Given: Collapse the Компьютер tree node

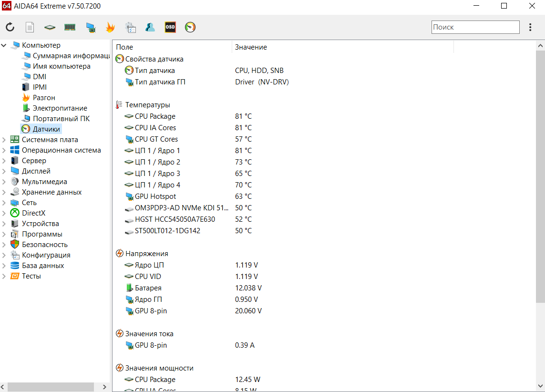Looking at the screenshot, I should pyautogui.click(x=4, y=45).
